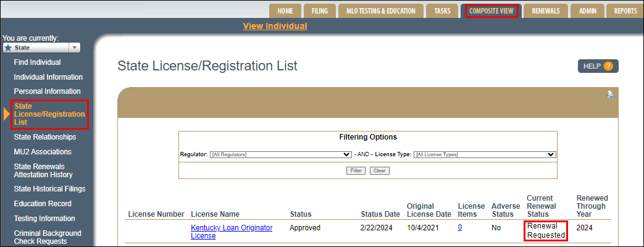Image resolution: width=644 pixels, height=247 pixels.
Task: Switch to the ADMIN tab
Action: pyautogui.click(x=588, y=11)
